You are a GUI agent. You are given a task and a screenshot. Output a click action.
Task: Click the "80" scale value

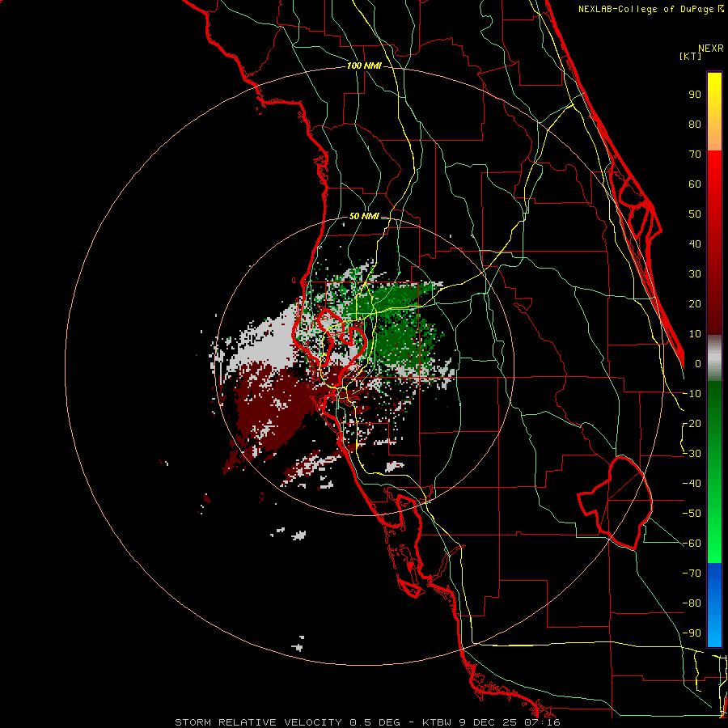pos(695,124)
